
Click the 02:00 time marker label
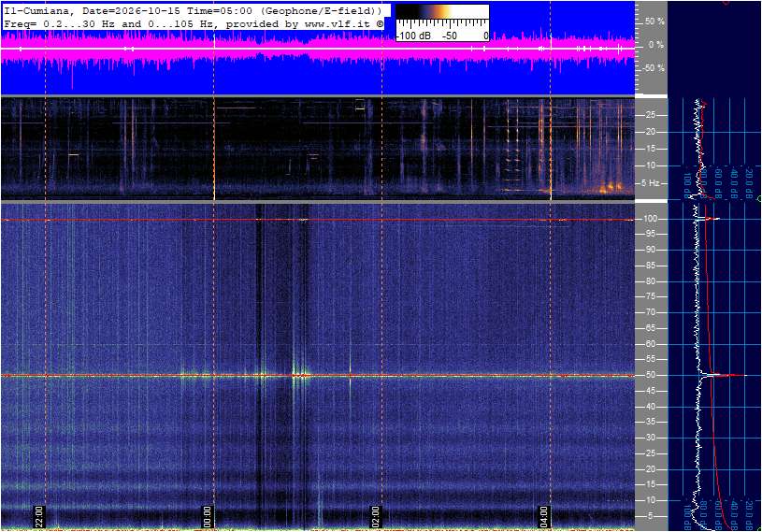(375, 516)
